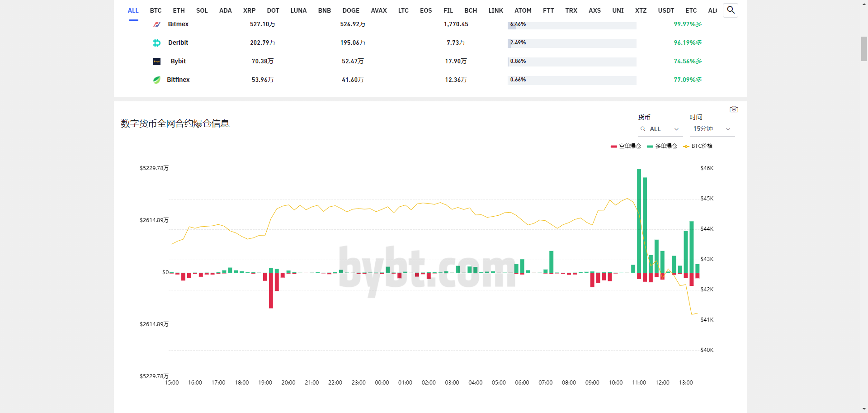The image size is (868, 413).
Task: Open the Bitmex exchange name link
Action: (x=178, y=24)
